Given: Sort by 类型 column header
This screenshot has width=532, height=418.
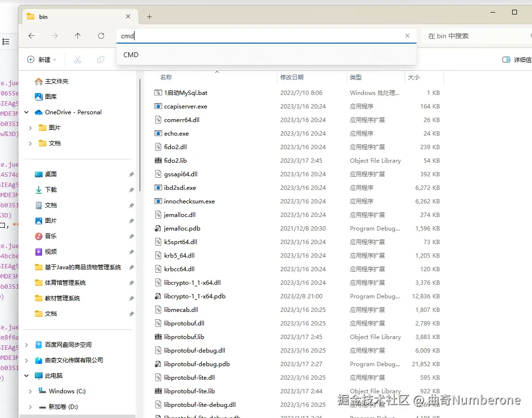Looking at the screenshot, I should coord(356,77).
